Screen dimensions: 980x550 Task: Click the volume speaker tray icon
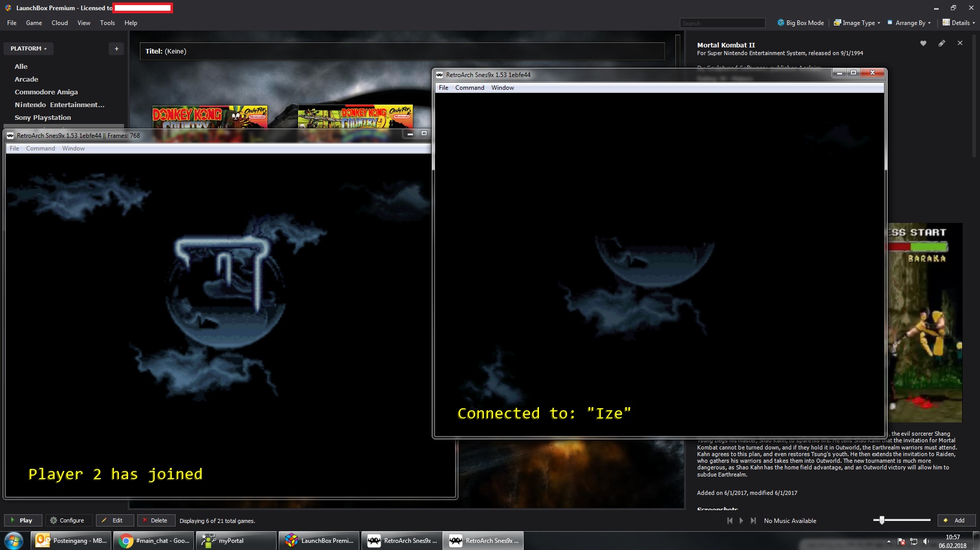click(926, 541)
